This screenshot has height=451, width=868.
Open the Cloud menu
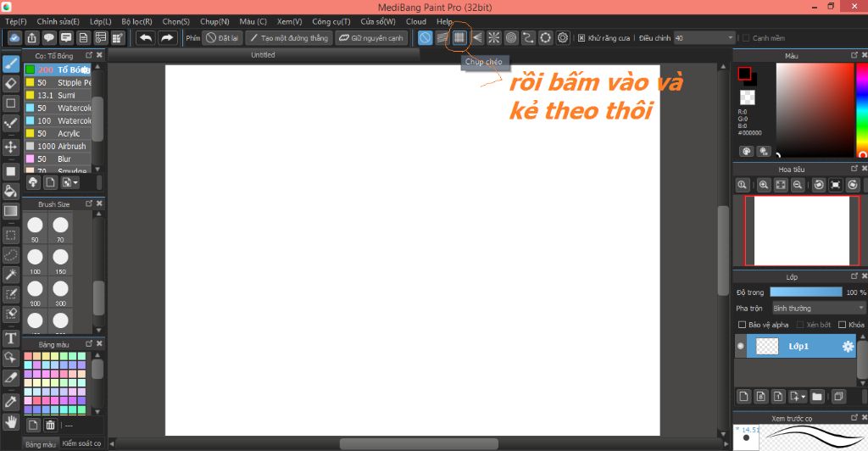(x=415, y=21)
